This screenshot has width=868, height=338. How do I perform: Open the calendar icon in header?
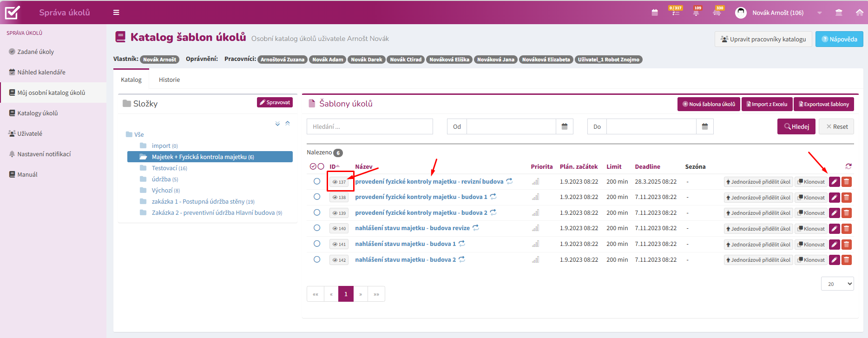coord(655,13)
